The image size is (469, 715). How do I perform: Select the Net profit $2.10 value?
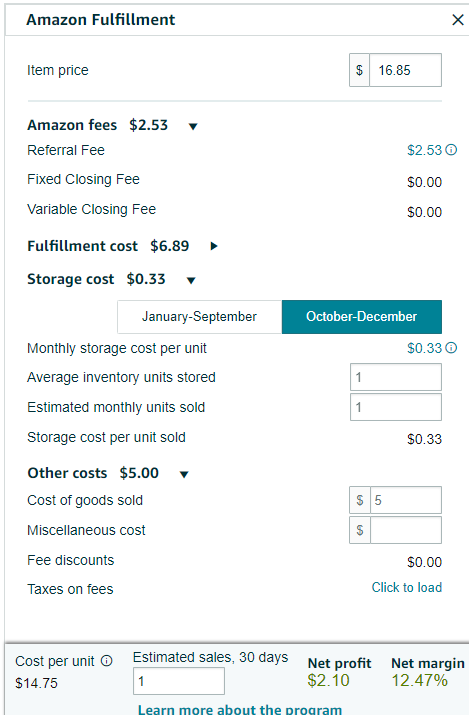(x=328, y=680)
